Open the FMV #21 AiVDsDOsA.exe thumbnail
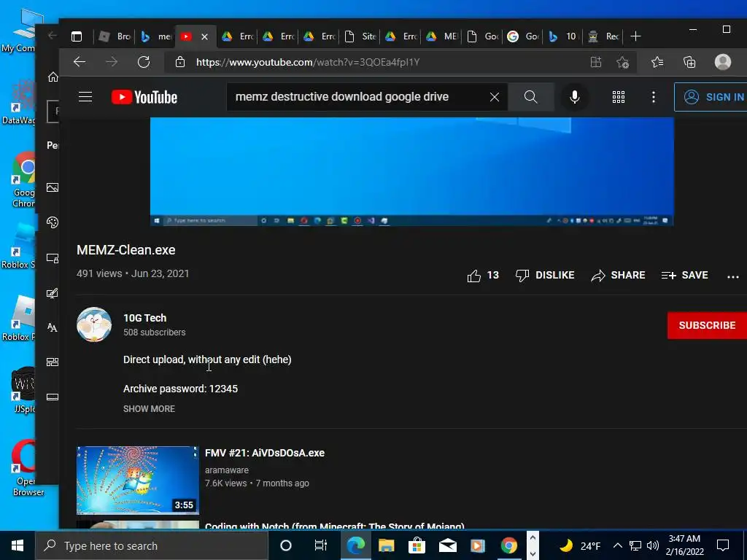The image size is (747, 560). [138, 480]
